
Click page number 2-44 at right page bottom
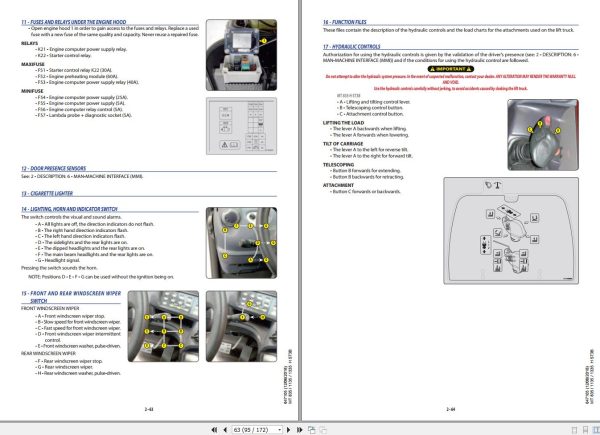pos(451,409)
